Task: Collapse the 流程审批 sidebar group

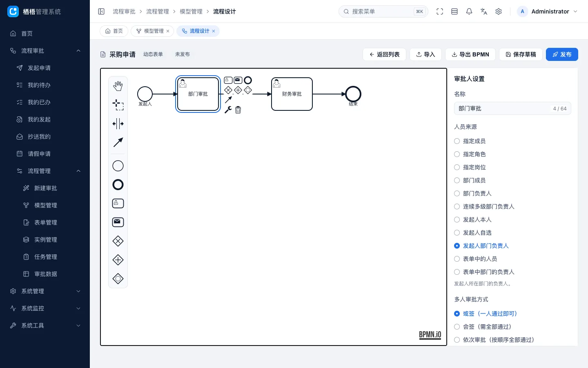Action: 45,51
